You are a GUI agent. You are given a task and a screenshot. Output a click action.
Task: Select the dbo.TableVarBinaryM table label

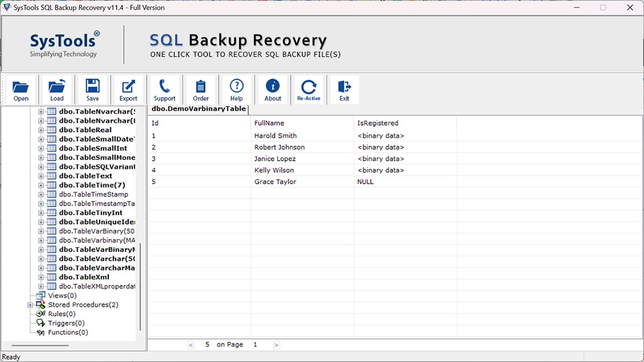point(97,249)
